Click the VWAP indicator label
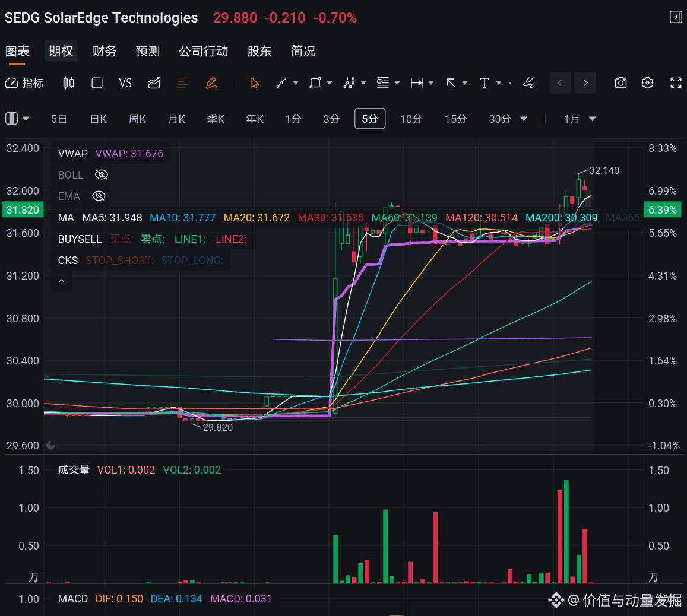687x616 pixels. pyautogui.click(x=72, y=154)
